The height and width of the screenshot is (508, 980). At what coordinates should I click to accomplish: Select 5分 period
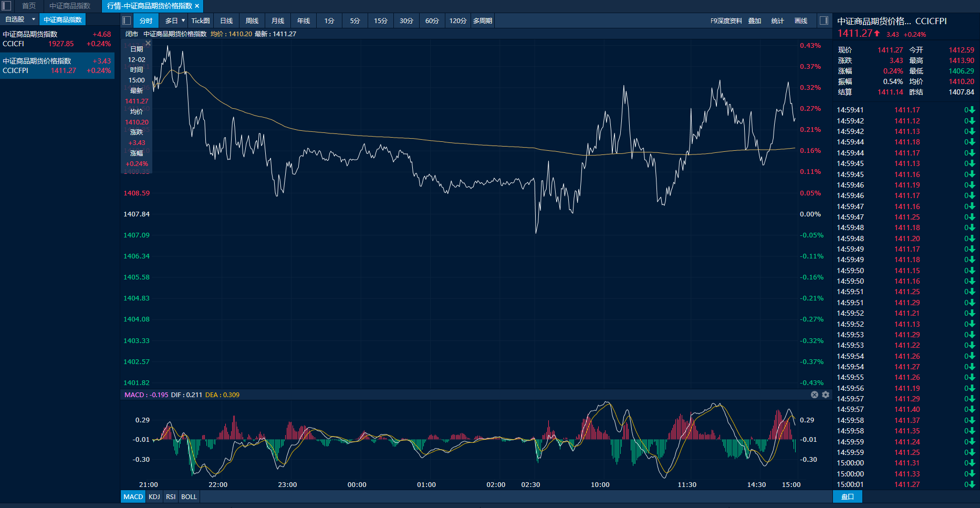[x=355, y=20]
